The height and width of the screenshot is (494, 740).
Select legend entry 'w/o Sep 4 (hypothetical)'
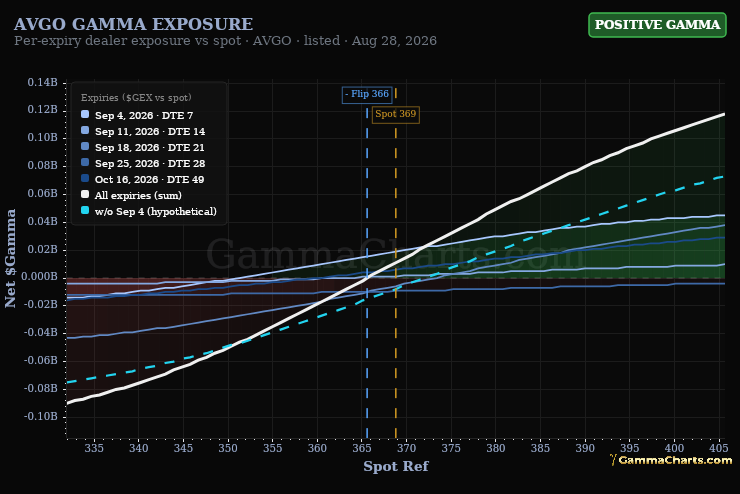point(149,211)
